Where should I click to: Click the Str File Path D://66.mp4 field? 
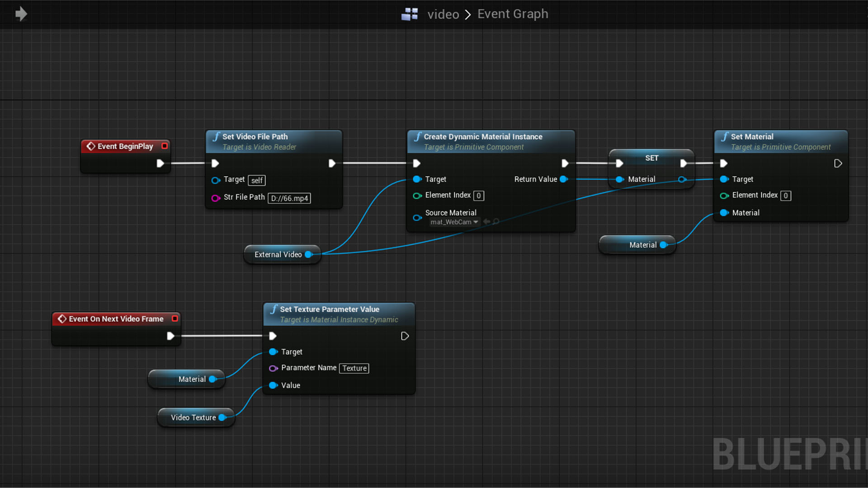[x=289, y=198]
